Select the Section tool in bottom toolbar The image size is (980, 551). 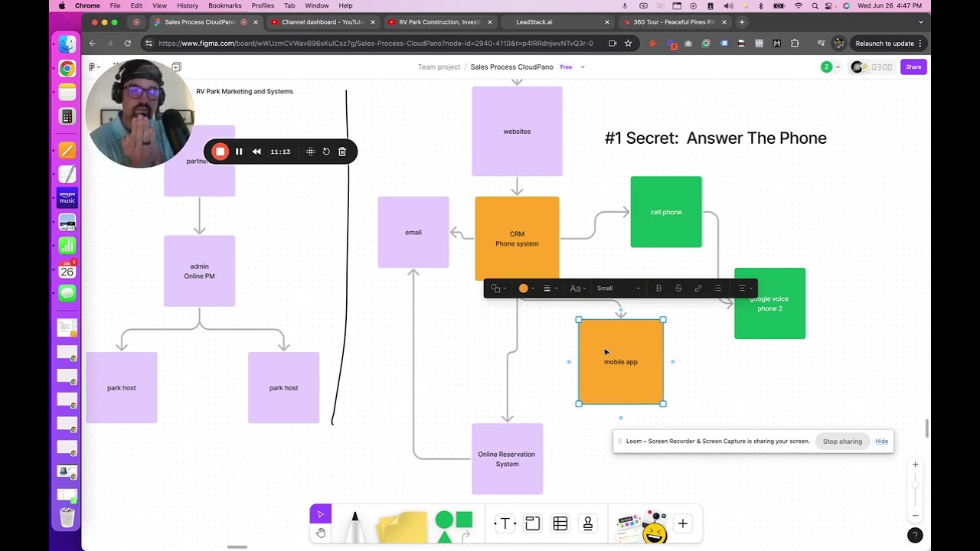pyautogui.click(x=532, y=523)
